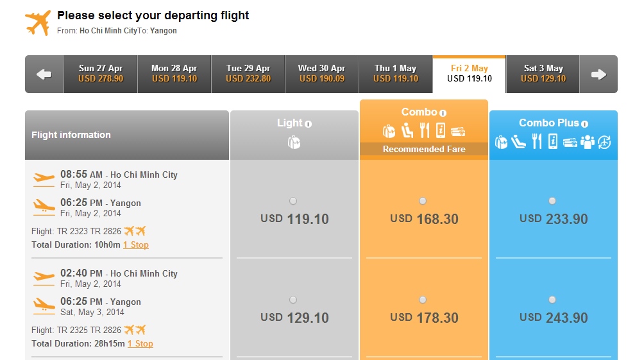Click the baggage icon under Light fare
The image size is (644, 360).
(x=294, y=142)
